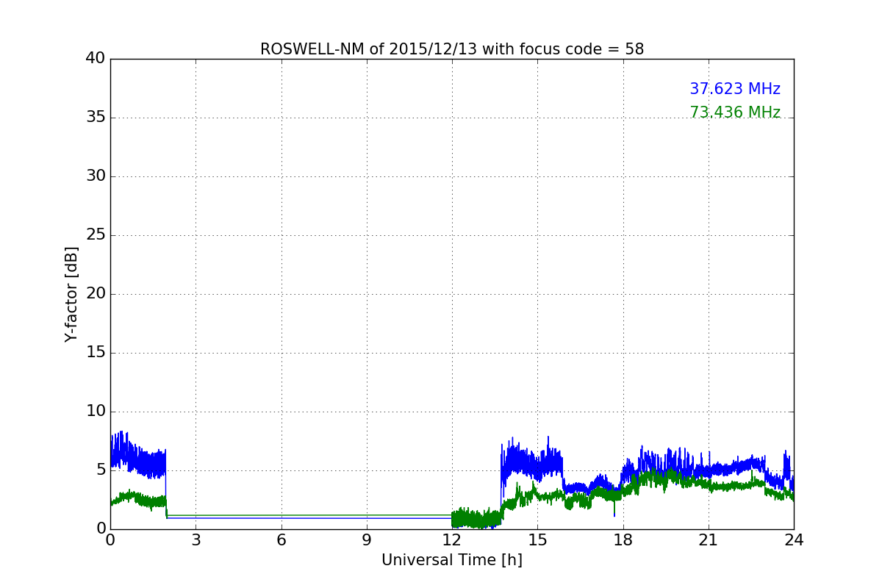Image resolution: width=882 pixels, height=588 pixels.
Task: Click the x-axis tick label '24'
Action: coord(794,540)
